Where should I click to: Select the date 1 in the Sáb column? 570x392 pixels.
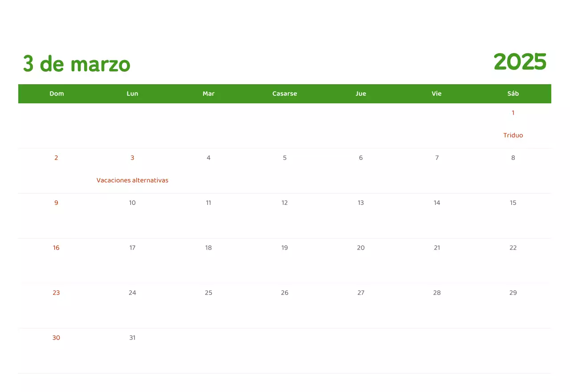513,113
